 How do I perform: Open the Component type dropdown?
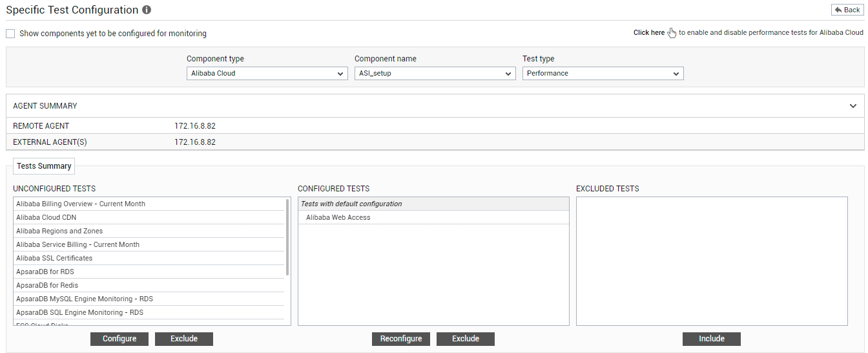pyautogui.click(x=267, y=74)
